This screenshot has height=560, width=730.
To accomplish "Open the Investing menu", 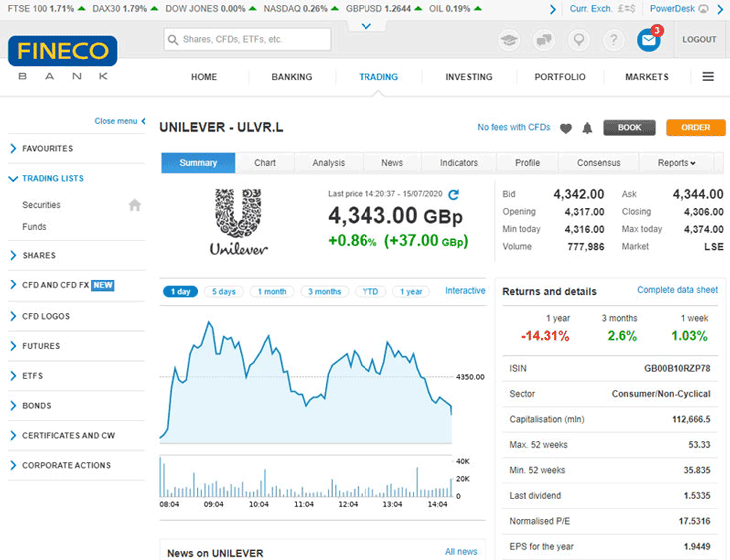I will (469, 77).
